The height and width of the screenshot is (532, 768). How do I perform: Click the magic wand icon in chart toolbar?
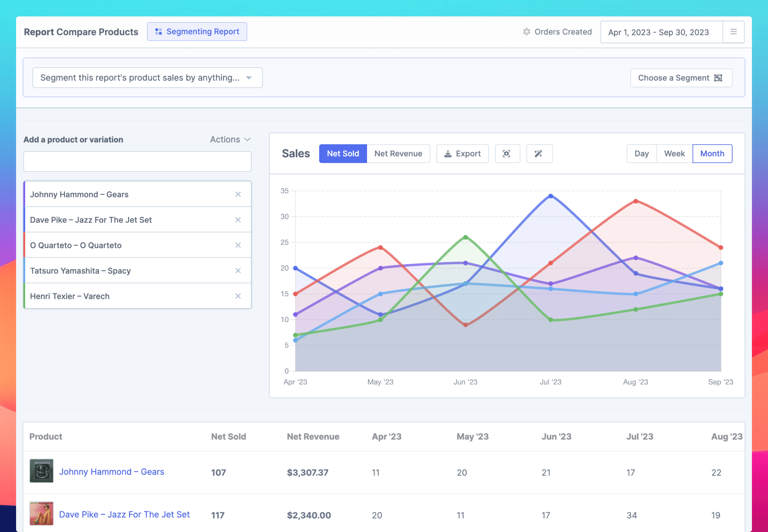539,154
